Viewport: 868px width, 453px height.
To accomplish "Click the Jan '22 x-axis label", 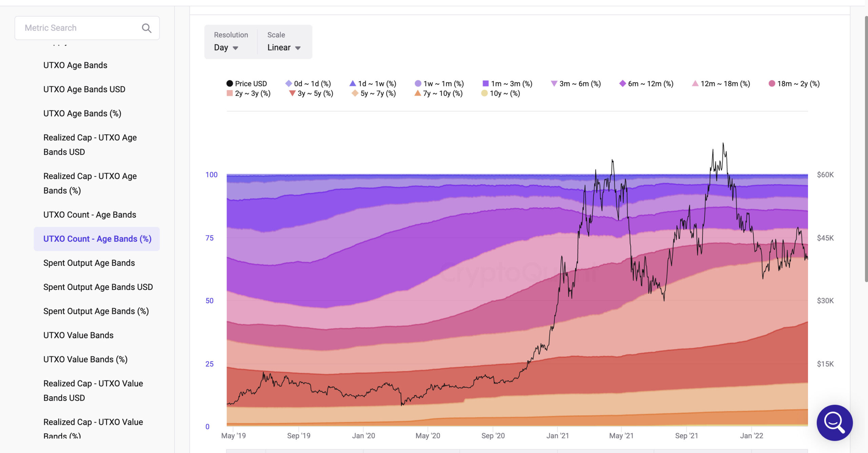I will pos(752,436).
